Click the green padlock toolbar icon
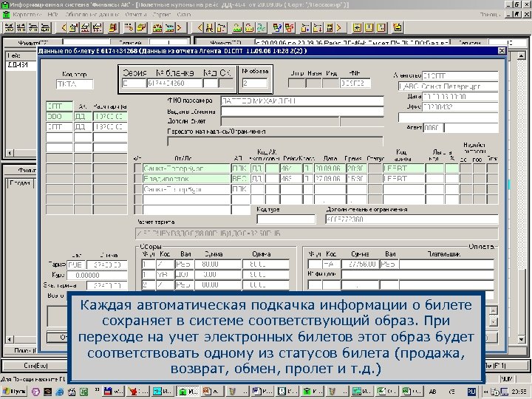Image resolution: width=532 pixels, height=399 pixels. point(237,28)
